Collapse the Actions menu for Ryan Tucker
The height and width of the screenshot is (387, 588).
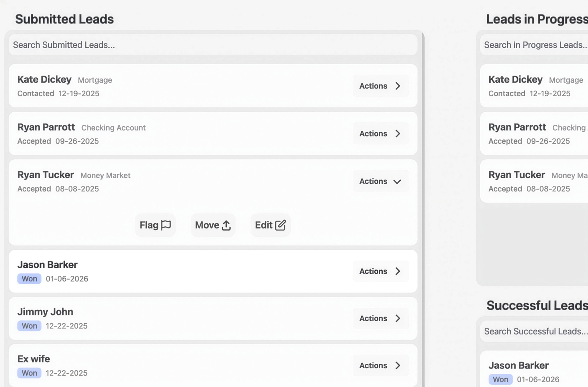pyautogui.click(x=380, y=181)
